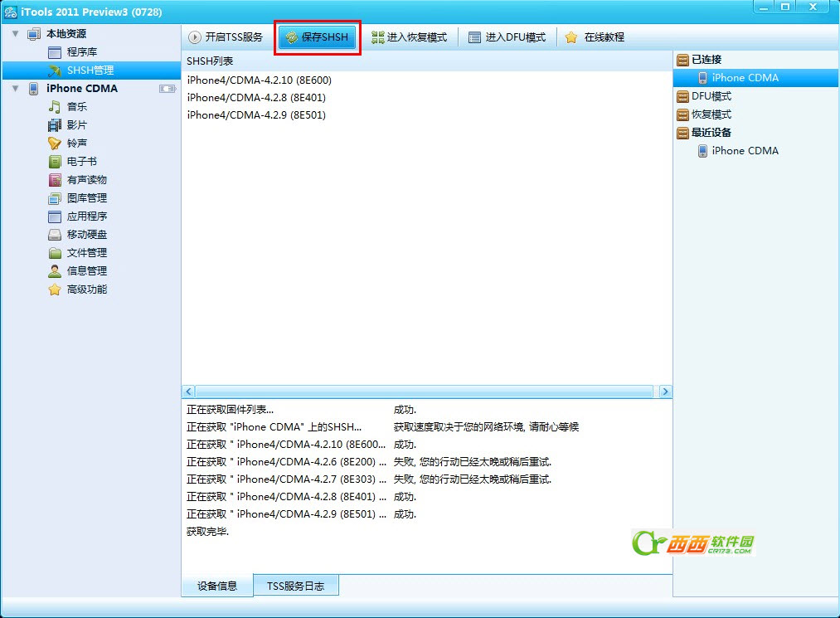Click the battery indicator next to iPhone CDMA
The height and width of the screenshot is (618, 840).
pos(168,89)
